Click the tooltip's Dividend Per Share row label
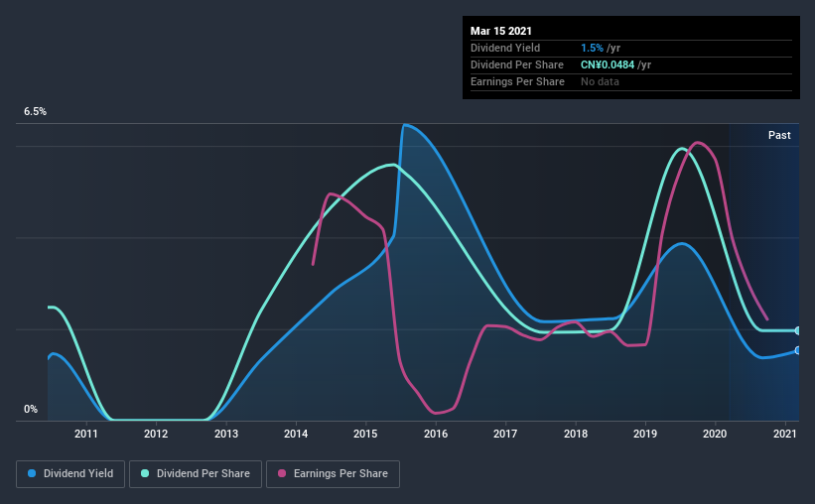815x504 pixels. click(517, 64)
